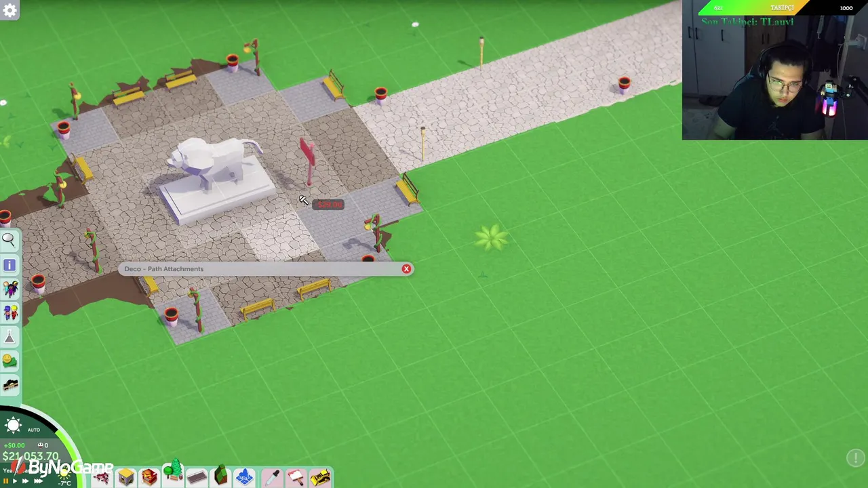Select the eyedropper pipette tool

[272, 477]
